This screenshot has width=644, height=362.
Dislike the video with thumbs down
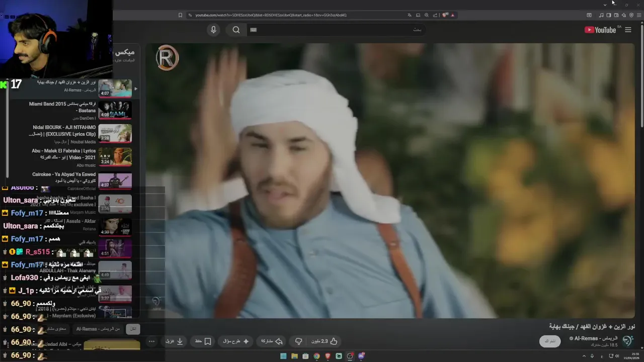(x=299, y=341)
